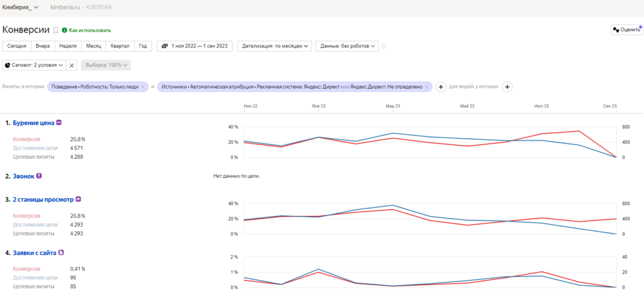
Task: Expand the Данные: без роботов dropdown
Action: coord(347,46)
